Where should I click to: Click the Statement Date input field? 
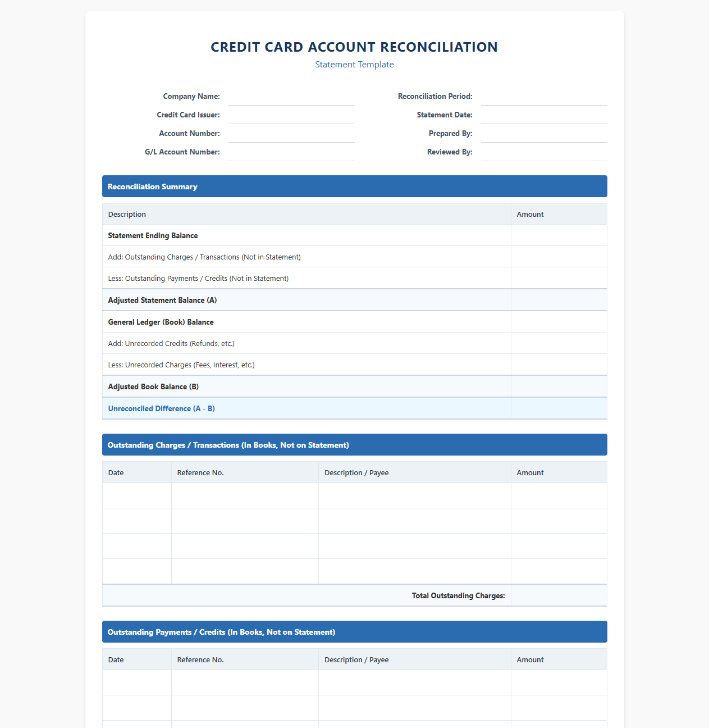[x=544, y=115]
